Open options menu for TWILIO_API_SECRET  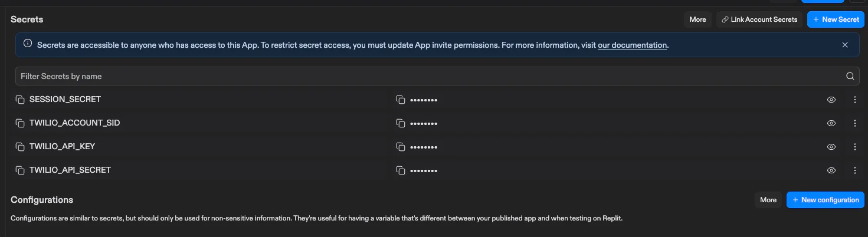point(855,170)
